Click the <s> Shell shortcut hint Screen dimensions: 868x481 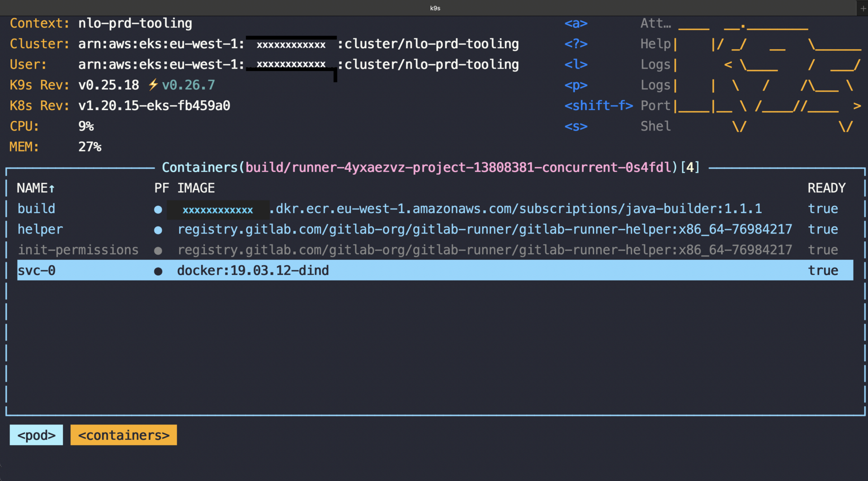click(576, 126)
